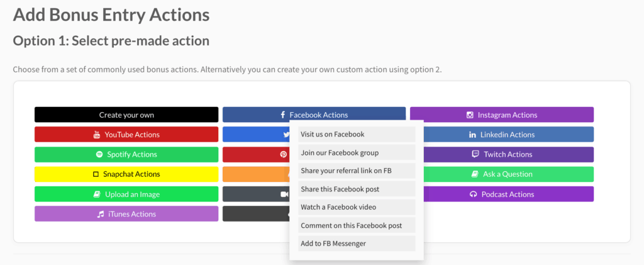Click the Facebook icon on Facebook Actions
The height and width of the screenshot is (265, 644).
(x=282, y=115)
